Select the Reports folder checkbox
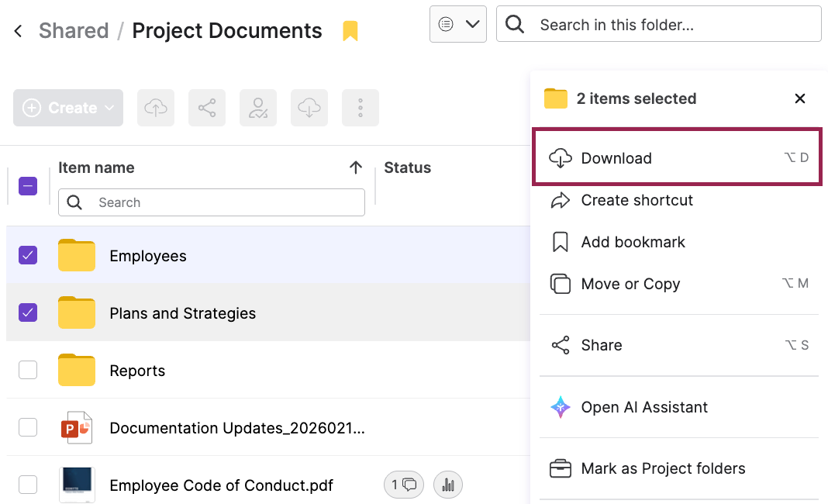The image size is (828, 504). click(28, 370)
